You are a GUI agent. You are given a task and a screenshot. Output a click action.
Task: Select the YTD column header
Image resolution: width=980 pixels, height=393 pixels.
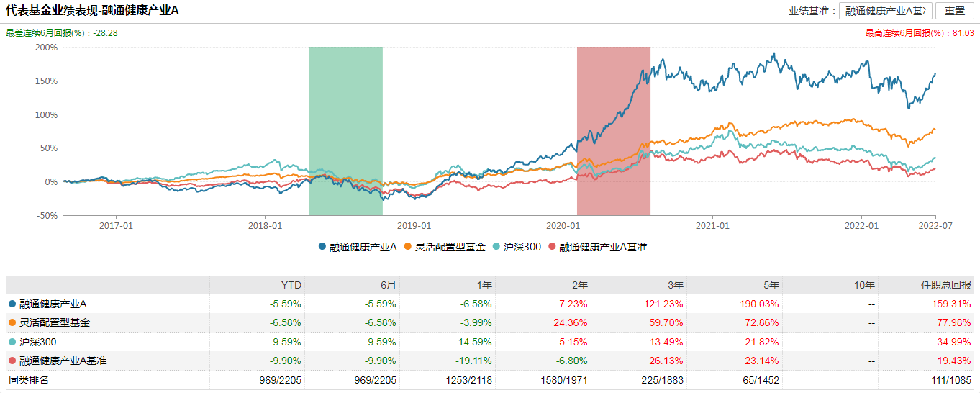pos(291,285)
